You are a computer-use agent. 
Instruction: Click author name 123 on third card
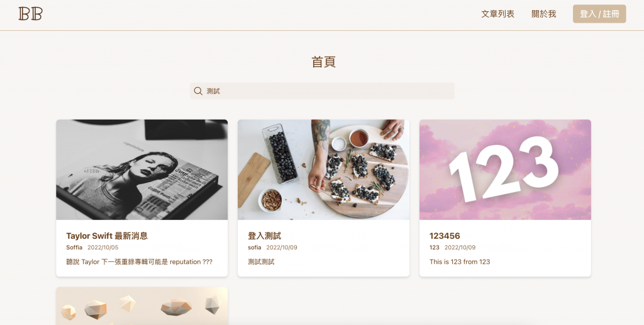pyautogui.click(x=435, y=248)
